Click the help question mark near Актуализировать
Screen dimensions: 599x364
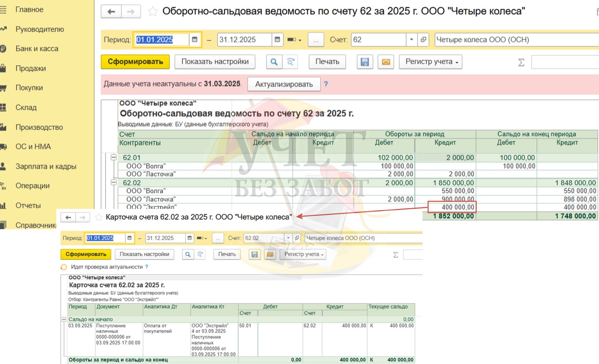coord(326,84)
